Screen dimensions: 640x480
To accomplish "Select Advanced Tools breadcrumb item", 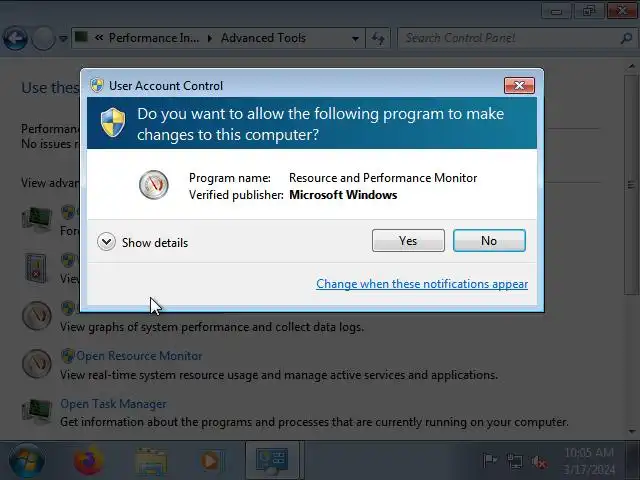I will pos(263,38).
